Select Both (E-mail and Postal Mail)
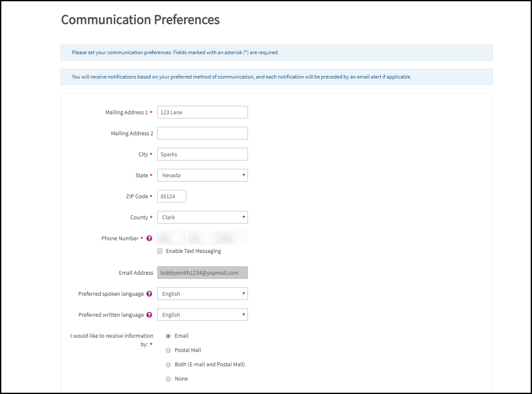The height and width of the screenshot is (394, 532). click(x=168, y=365)
